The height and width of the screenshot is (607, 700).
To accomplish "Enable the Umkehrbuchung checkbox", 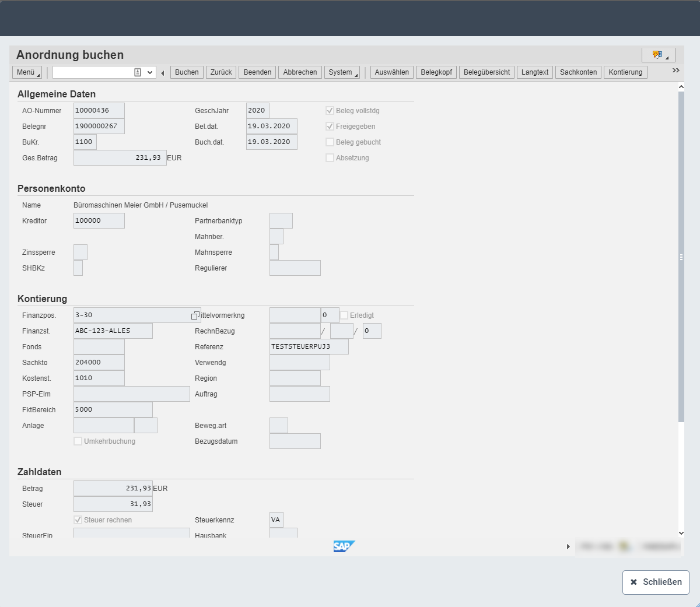I will pyautogui.click(x=78, y=441).
